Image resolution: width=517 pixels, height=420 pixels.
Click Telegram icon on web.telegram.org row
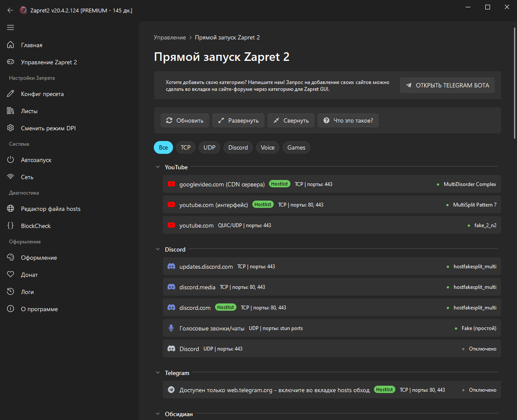[171, 390]
